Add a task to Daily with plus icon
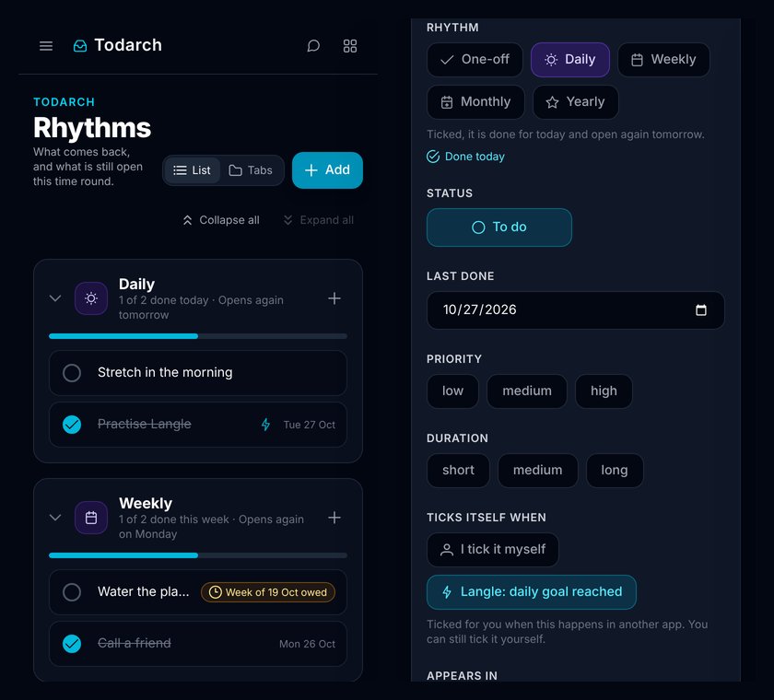Screen dimensions: 774x700 (334, 298)
